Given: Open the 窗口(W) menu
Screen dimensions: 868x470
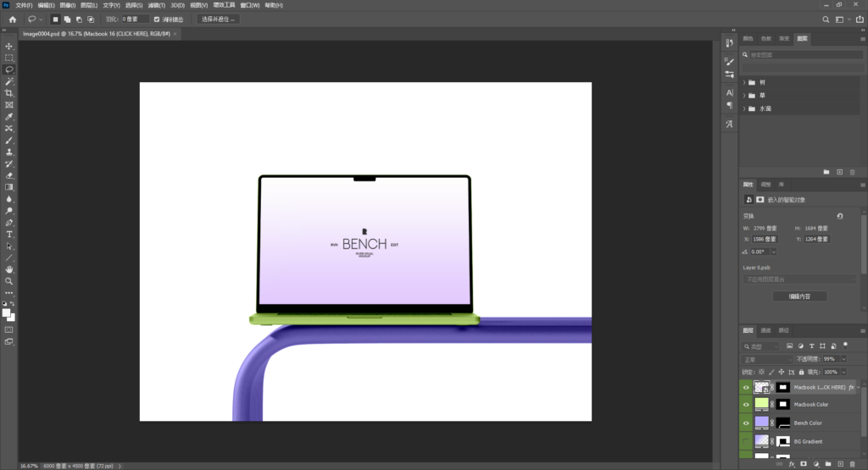Looking at the screenshot, I should (x=250, y=5).
